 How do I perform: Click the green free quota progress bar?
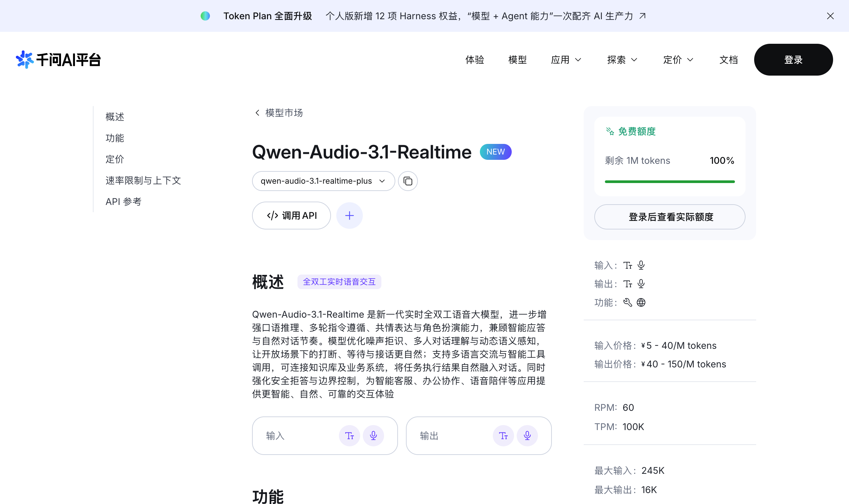coord(670,182)
